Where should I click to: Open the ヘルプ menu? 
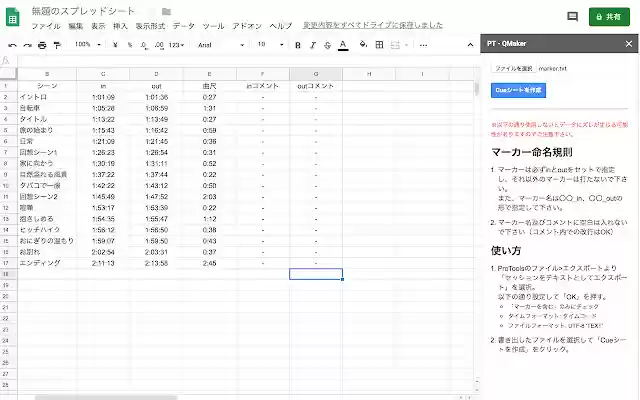281,26
